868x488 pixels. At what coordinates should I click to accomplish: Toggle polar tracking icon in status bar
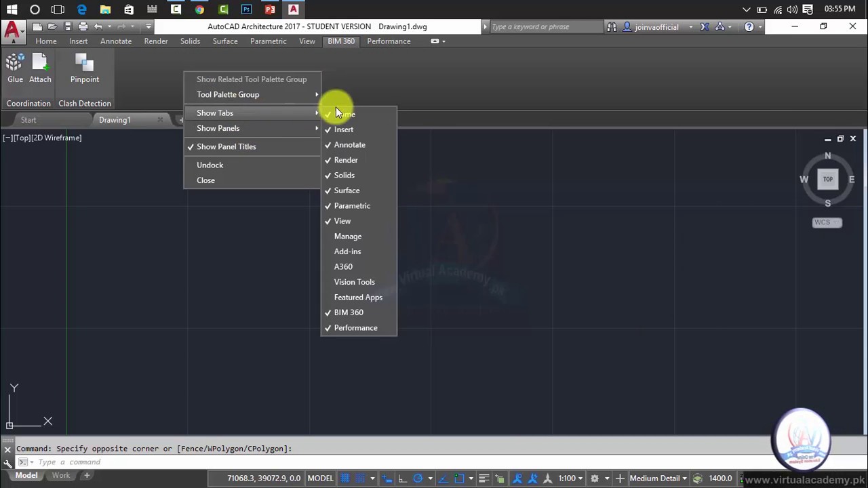click(418, 479)
